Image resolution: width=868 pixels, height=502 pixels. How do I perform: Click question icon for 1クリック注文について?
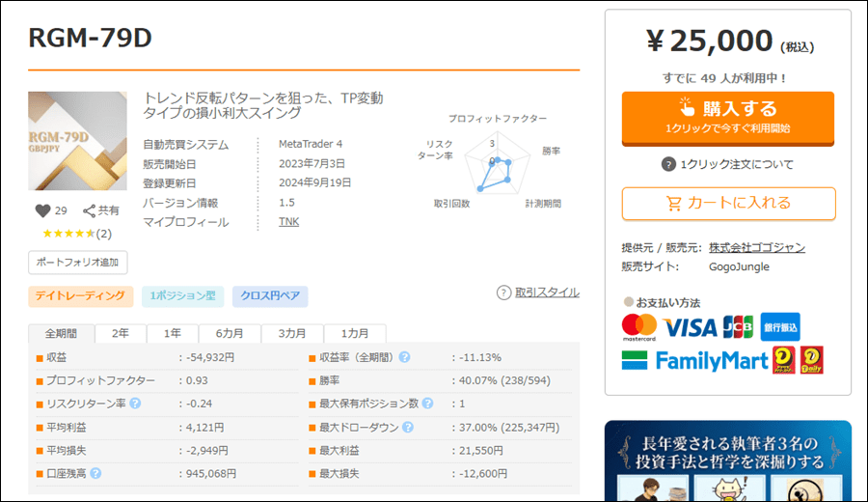pyautogui.click(x=668, y=164)
